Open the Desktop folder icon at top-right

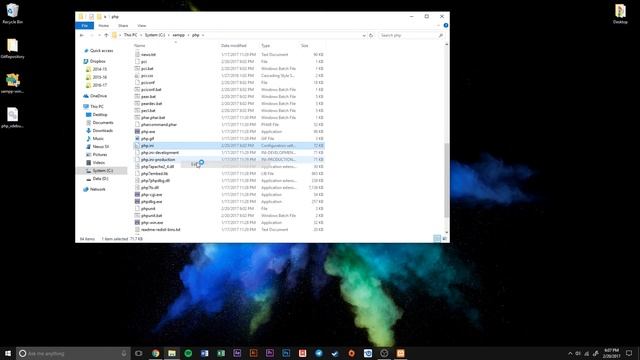pyautogui.click(x=620, y=13)
